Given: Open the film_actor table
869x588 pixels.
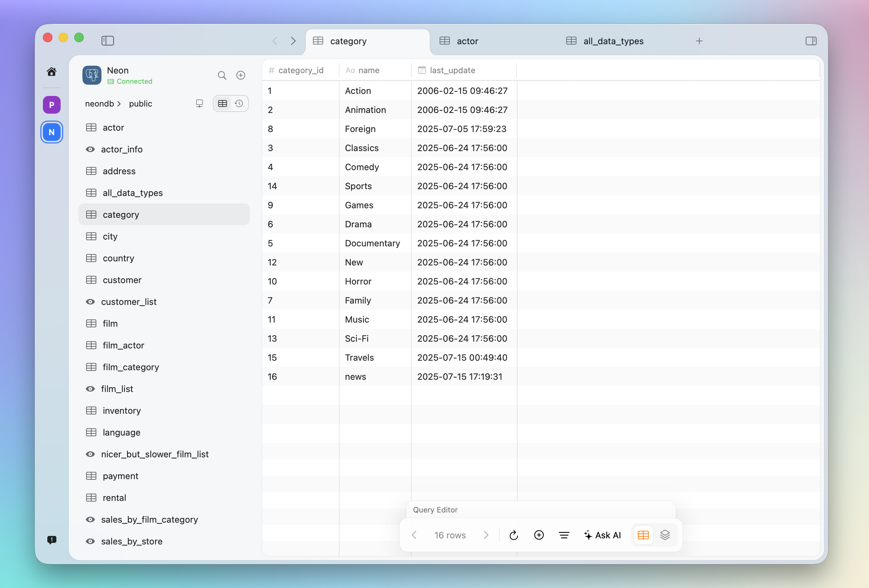Looking at the screenshot, I should point(164,345).
